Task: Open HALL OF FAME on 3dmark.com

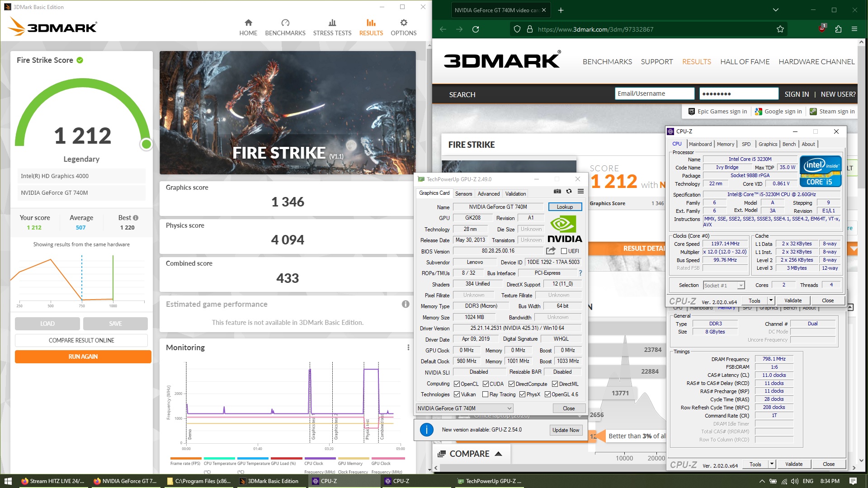Action: 745,61
